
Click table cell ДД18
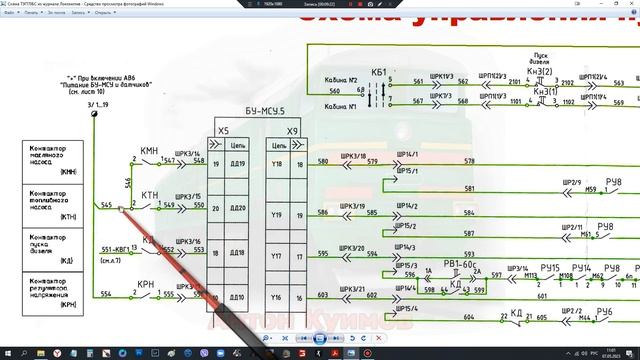point(237,253)
